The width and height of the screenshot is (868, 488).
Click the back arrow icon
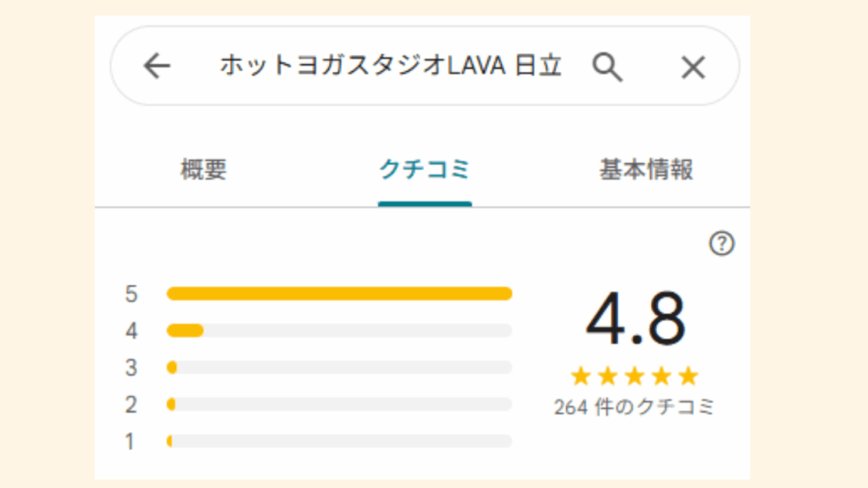(x=158, y=66)
